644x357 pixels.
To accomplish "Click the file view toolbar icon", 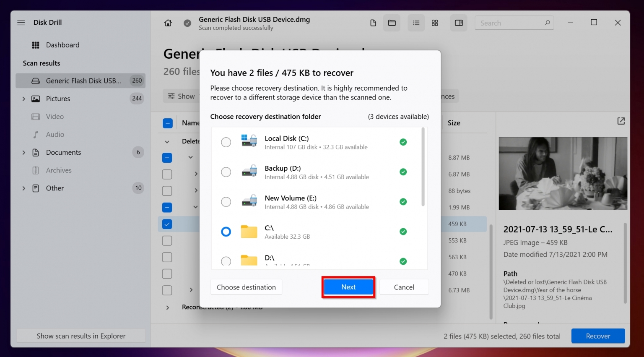I will coord(373,23).
